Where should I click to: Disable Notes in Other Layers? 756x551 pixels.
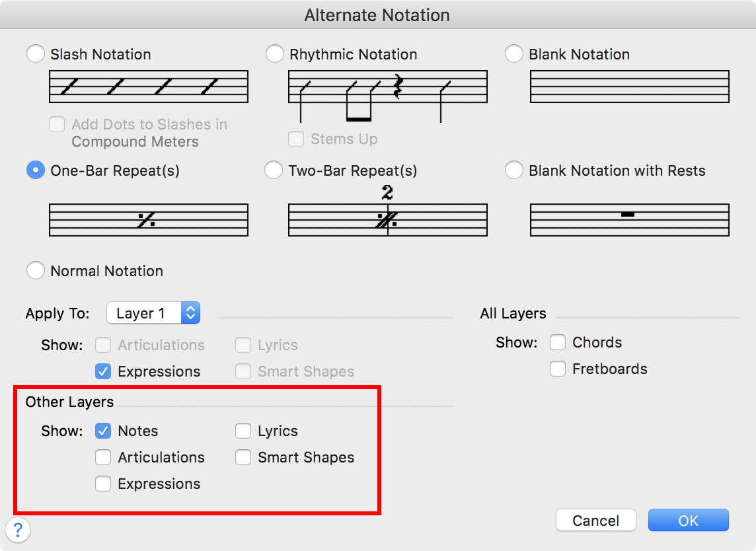click(x=103, y=431)
